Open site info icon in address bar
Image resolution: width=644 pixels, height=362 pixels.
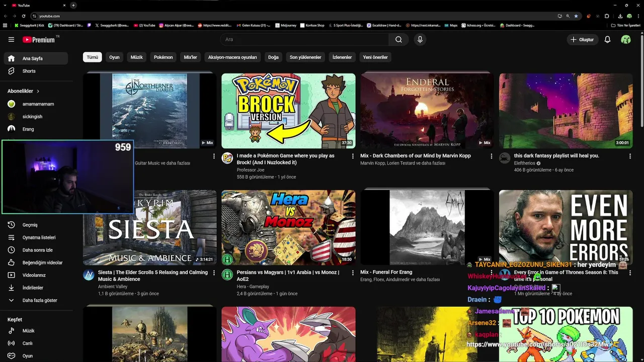(34, 16)
